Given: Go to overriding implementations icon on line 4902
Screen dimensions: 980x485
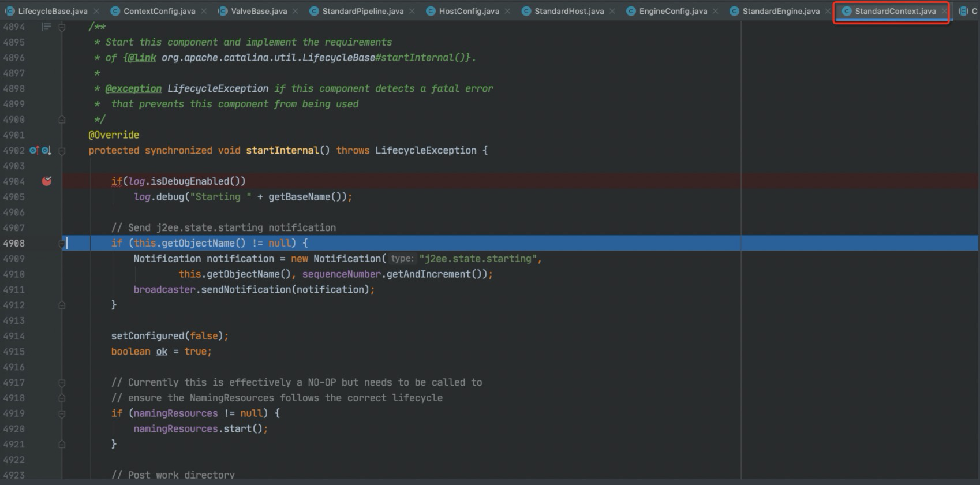Looking at the screenshot, I should tap(46, 151).
